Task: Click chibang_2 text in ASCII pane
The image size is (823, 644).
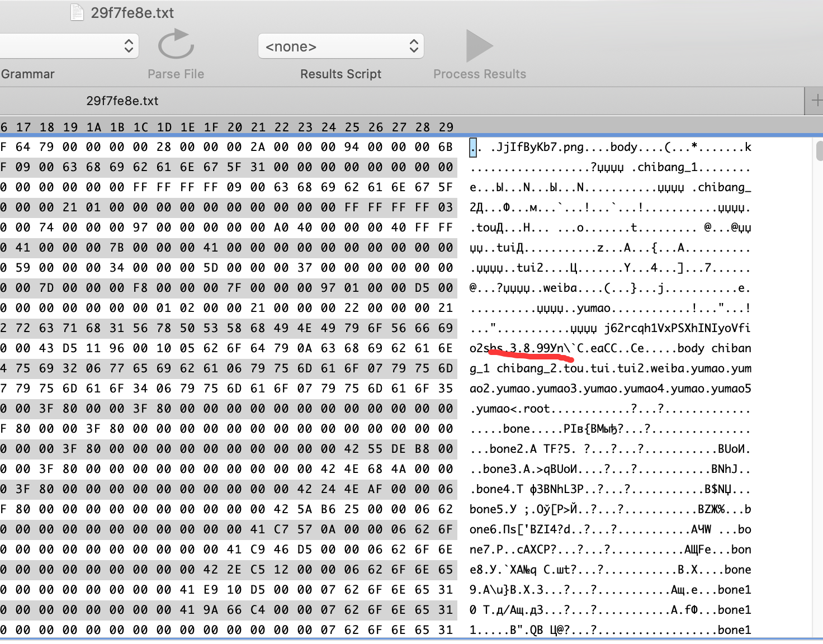Action: coord(527,368)
